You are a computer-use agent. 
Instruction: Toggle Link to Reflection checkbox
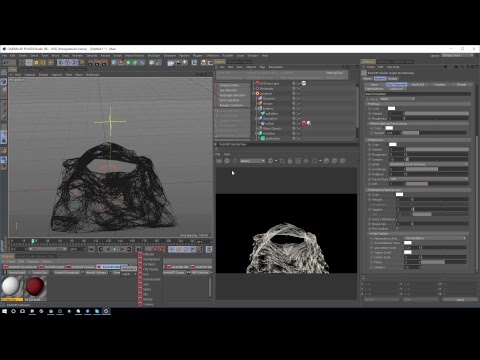pos(397,219)
